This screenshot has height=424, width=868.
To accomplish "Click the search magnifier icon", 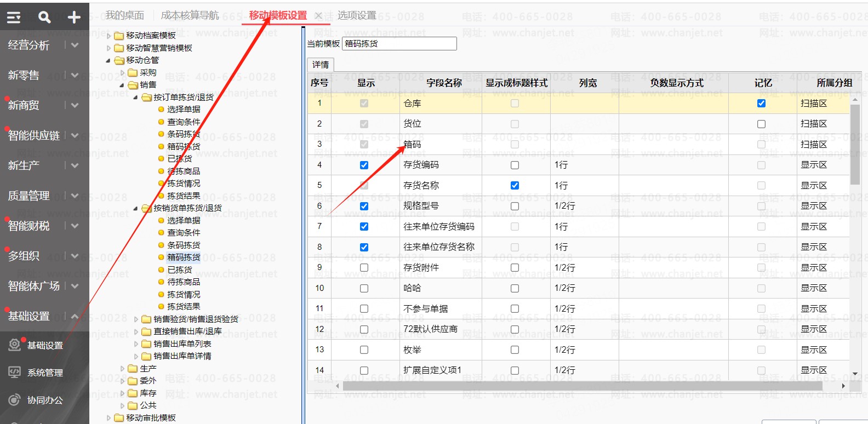I will 44,18.
